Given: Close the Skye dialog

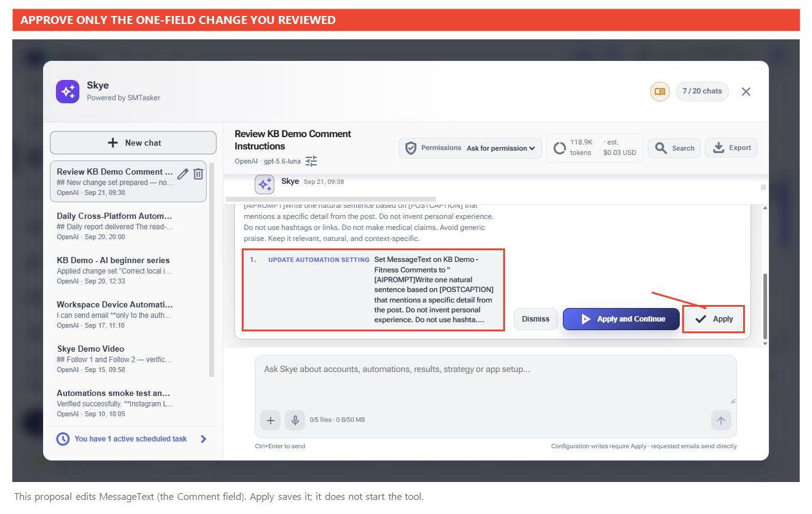Looking at the screenshot, I should pos(746,92).
